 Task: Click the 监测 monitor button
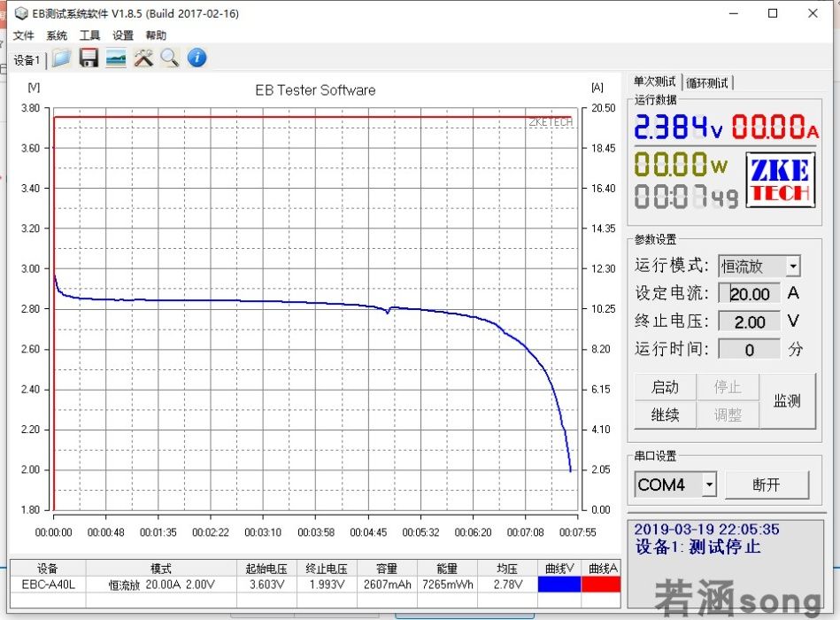(x=788, y=401)
